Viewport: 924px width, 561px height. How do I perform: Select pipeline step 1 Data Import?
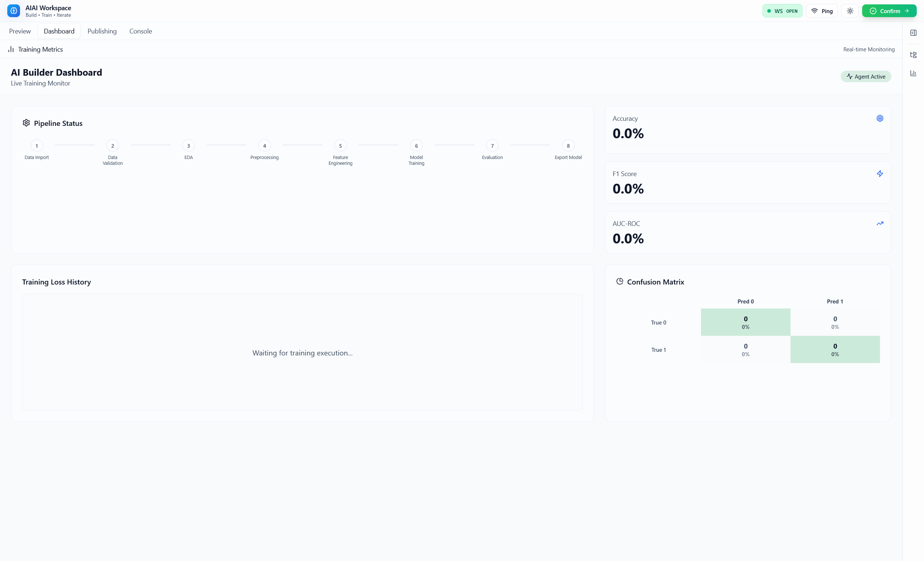pos(37,146)
